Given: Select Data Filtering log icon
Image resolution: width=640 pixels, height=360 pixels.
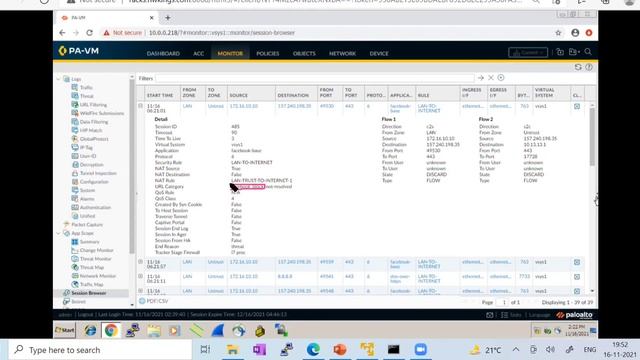Looking at the screenshot, I should pyautogui.click(x=75, y=122).
